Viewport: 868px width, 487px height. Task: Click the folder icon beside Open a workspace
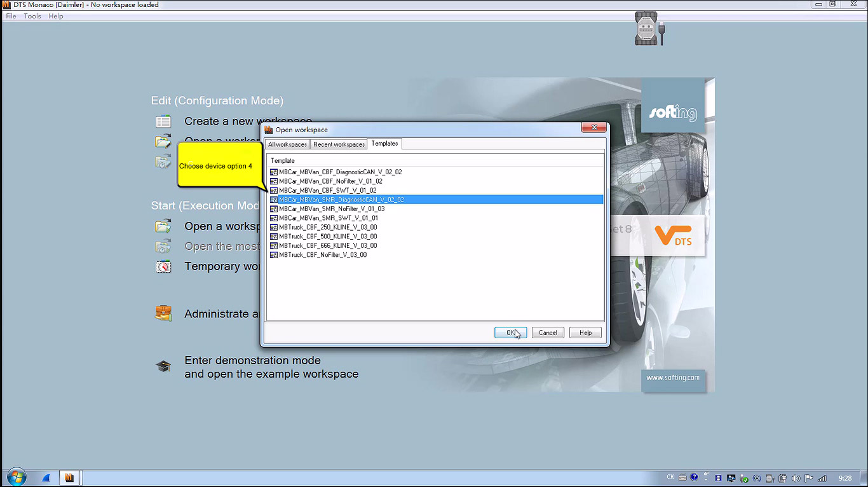(x=163, y=226)
